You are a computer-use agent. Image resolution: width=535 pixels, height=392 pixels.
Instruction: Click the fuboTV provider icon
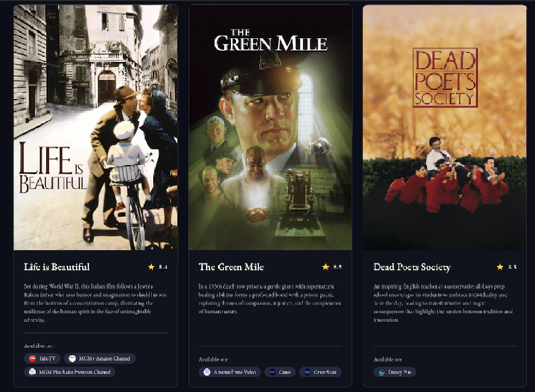coord(33,359)
